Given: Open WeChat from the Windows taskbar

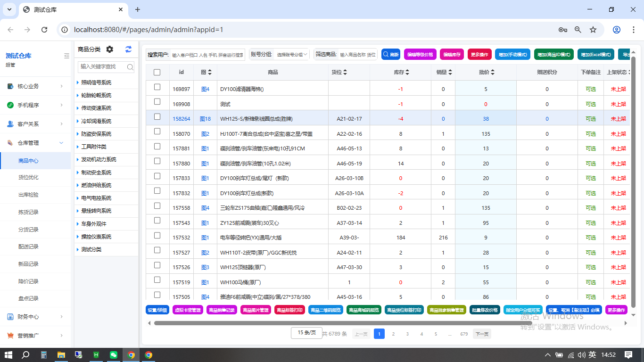Looking at the screenshot, I should pyautogui.click(x=113, y=355).
